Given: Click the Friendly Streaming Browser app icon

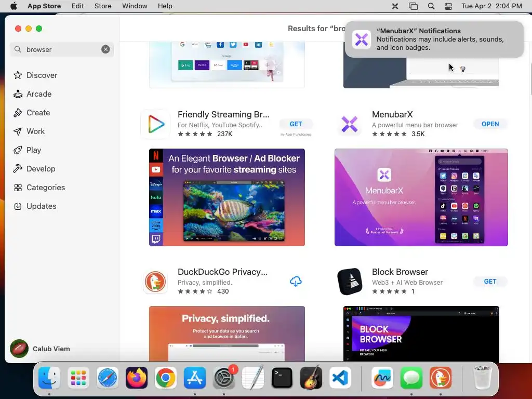Looking at the screenshot, I should click(156, 124).
